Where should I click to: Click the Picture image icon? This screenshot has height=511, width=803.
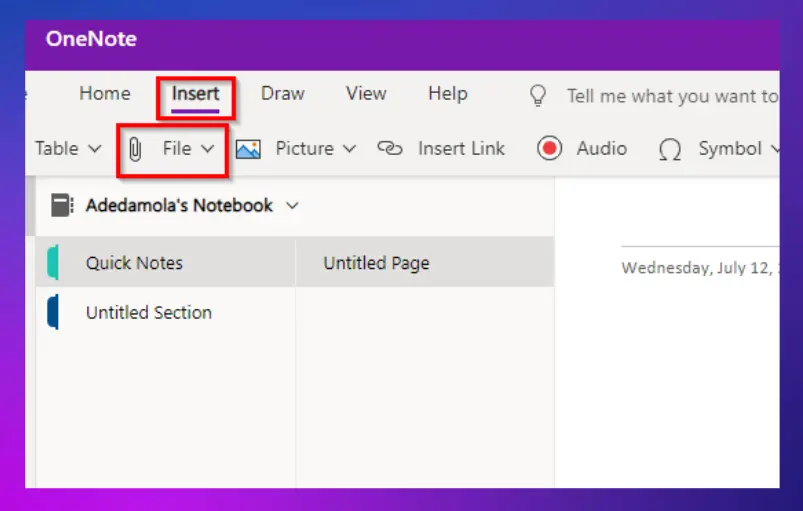tap(248, 149)
